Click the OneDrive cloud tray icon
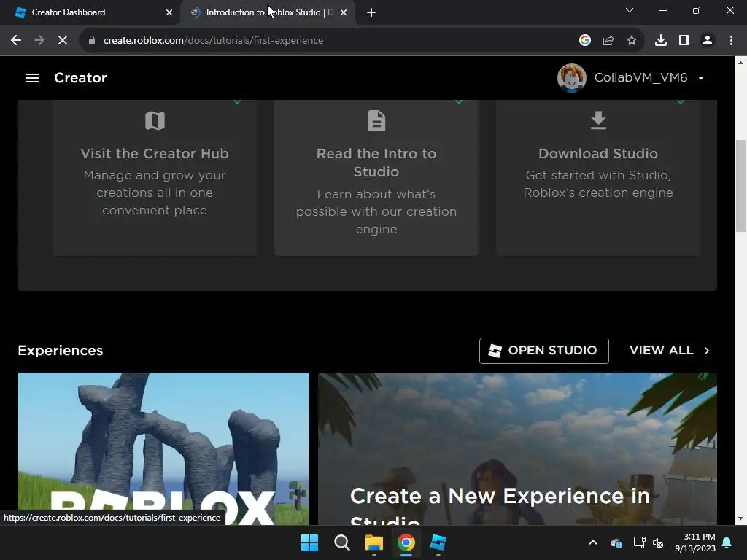Viewport: 747px width, 560px height. (x=616, y=542)
